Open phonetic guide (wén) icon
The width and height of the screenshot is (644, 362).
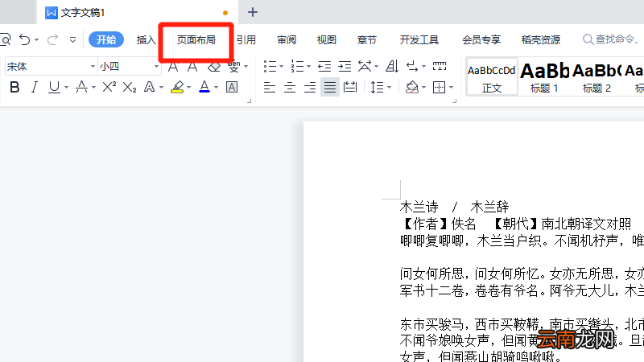(233, 66)
